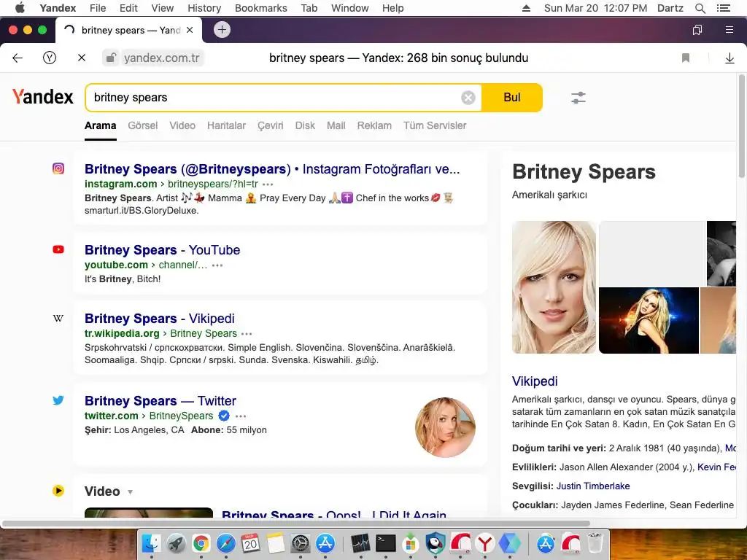Switch to the Görsel search tab
The image size is (747, 560).
tap(142, 125)
